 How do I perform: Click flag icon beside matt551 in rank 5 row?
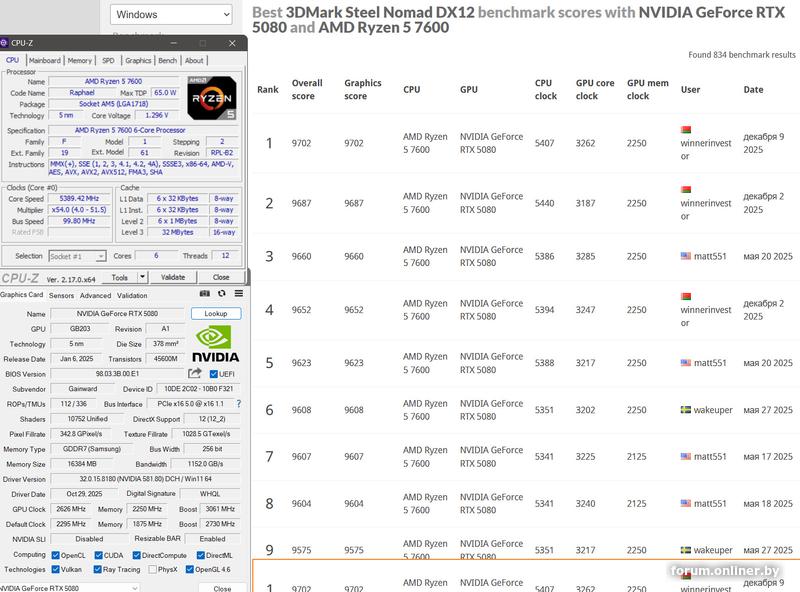coord(686,362)
